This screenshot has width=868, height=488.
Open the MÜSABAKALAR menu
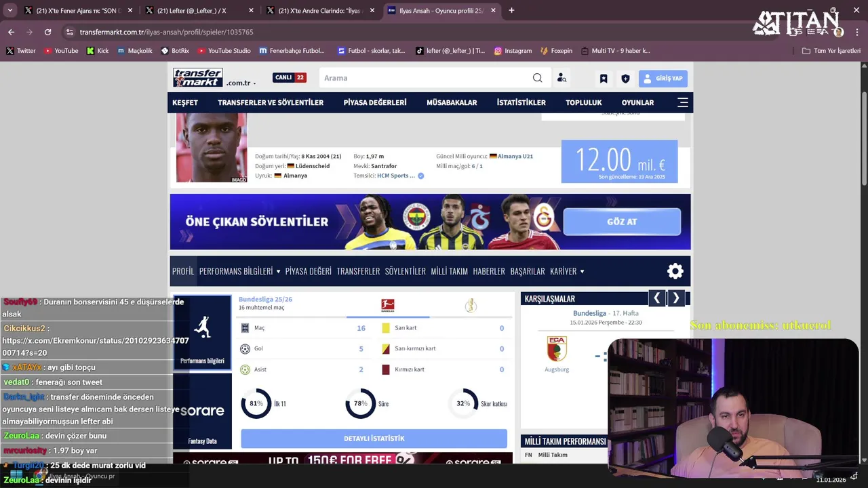pyautogui.click(x=452, y=102)
